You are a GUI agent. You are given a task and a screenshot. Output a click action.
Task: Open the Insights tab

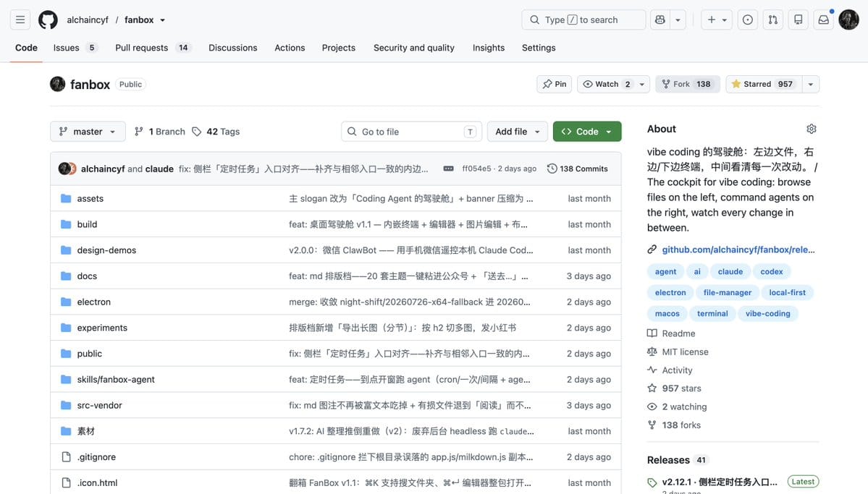coord(488,48)
